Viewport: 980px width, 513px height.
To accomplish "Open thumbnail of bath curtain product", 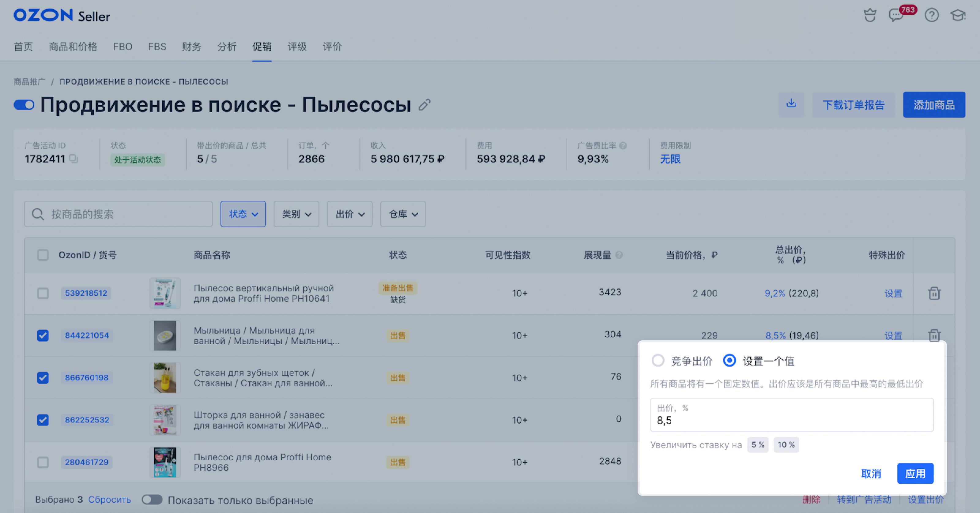I will click(x=165, y=420).
